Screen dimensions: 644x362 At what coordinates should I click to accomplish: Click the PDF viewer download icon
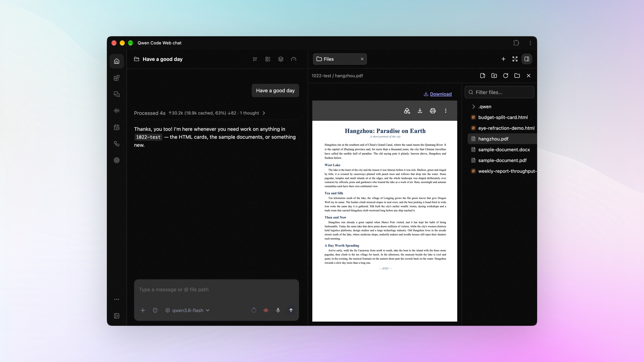pos(420,111)
